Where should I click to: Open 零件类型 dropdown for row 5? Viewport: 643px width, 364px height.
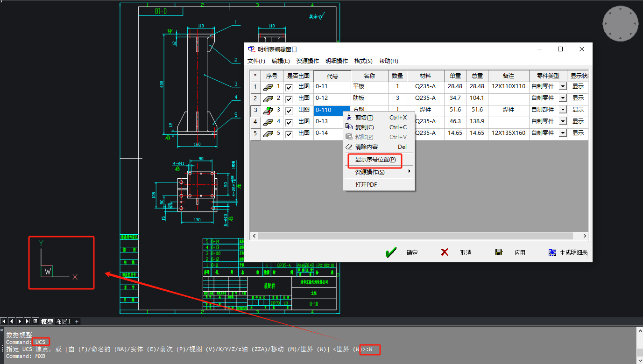[x=563, y=133]
